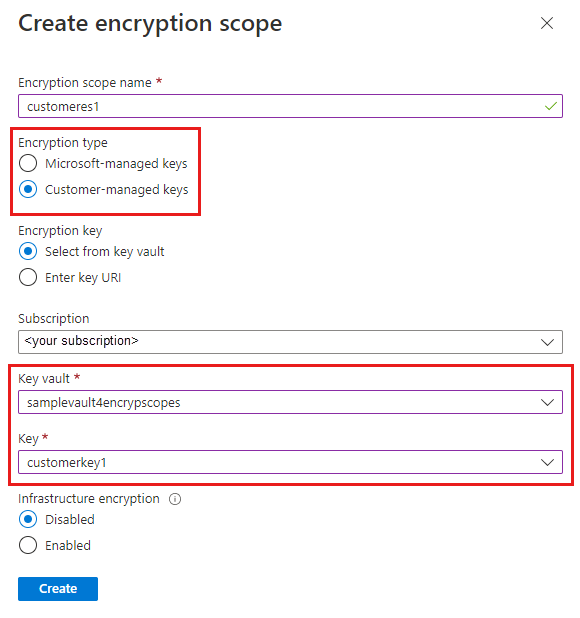Open the Infrastructure encryption info tooltip icon

[x=175, y=499]
